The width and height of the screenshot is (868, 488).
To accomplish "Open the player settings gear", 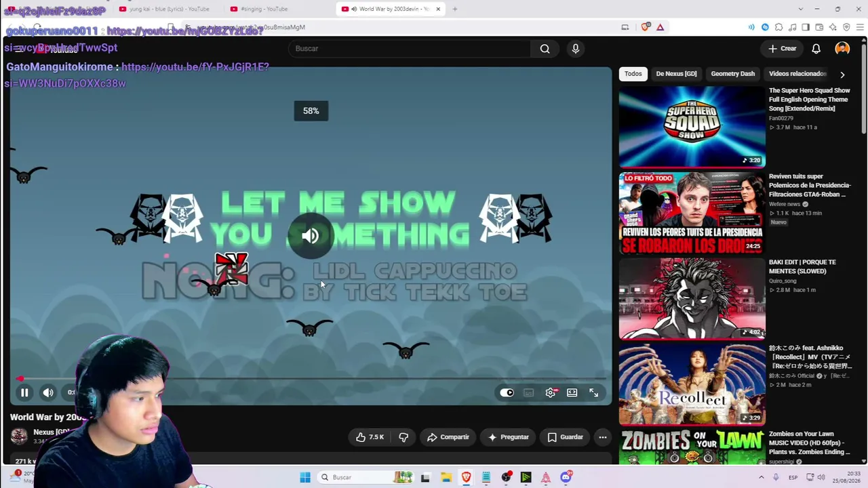I will coord(551,392).
